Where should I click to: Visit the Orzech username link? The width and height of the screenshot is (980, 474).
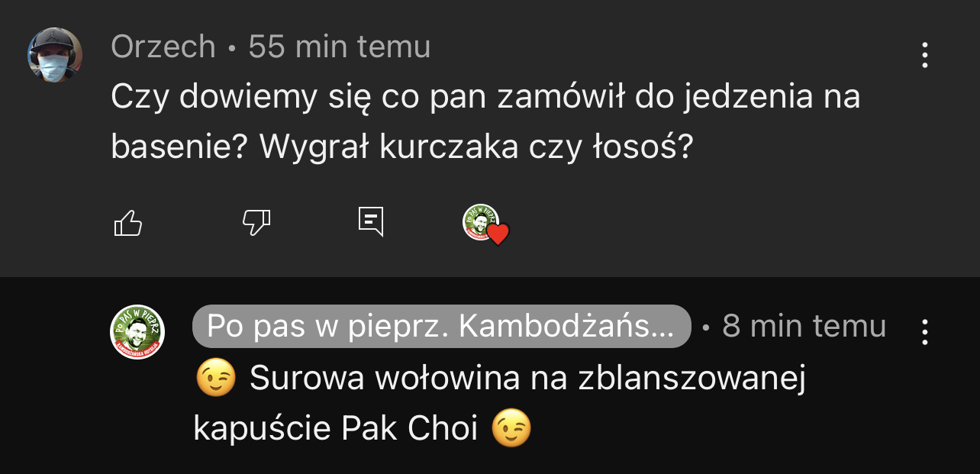click(163, 47)
